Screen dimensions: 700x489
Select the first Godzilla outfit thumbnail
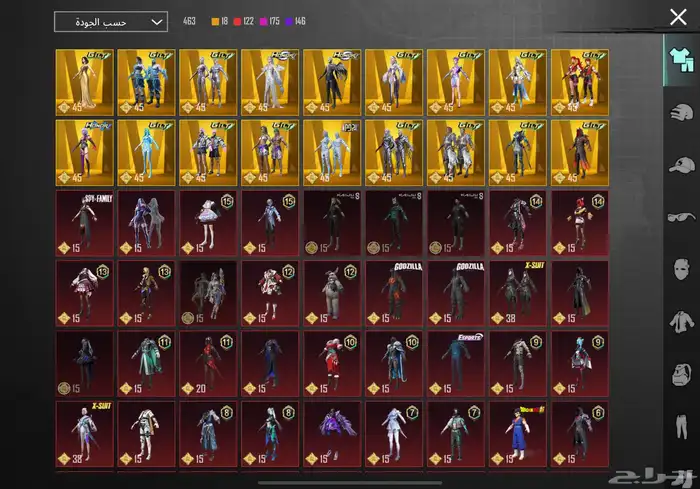[396, 292]
